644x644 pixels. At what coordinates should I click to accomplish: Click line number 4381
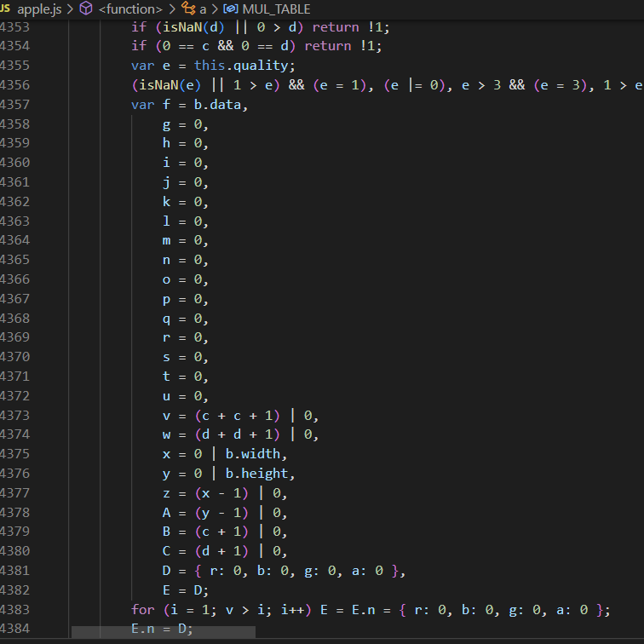(x=14, y=571)
